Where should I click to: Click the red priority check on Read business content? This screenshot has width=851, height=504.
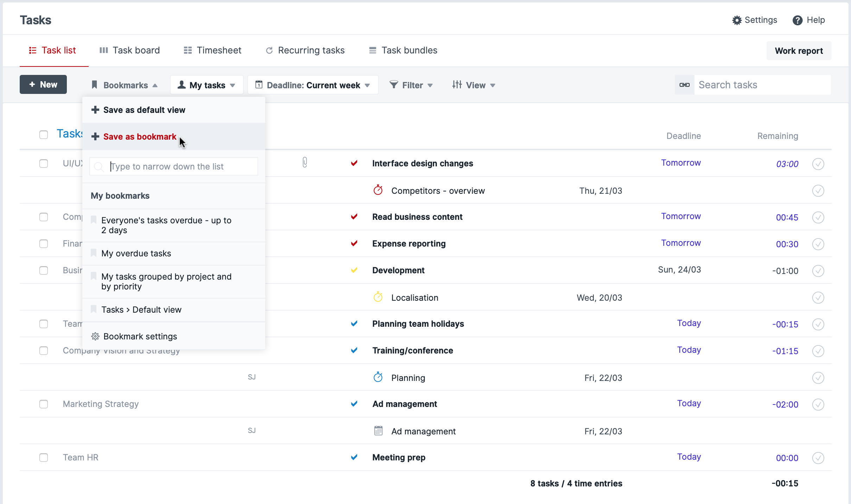click(354, 216)
